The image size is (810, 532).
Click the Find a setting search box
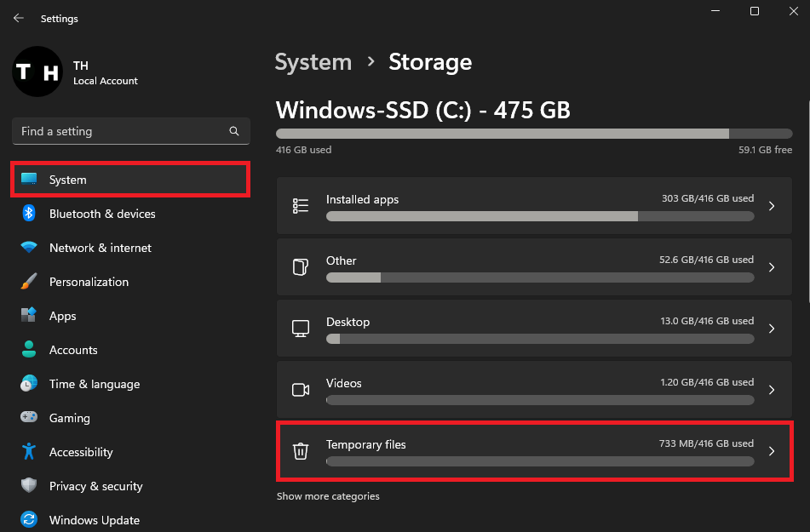(119, 131)
